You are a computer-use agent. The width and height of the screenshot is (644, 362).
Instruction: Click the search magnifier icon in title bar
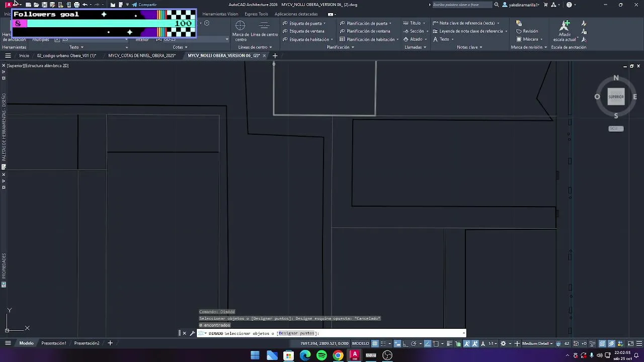coord(497,5)
